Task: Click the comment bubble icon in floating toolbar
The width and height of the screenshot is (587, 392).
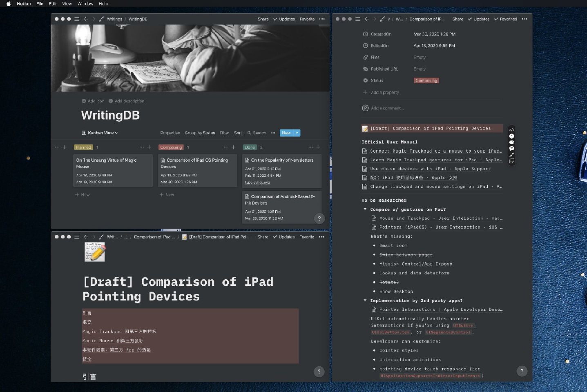Action: pyautogui.click(x=511, y=149)
